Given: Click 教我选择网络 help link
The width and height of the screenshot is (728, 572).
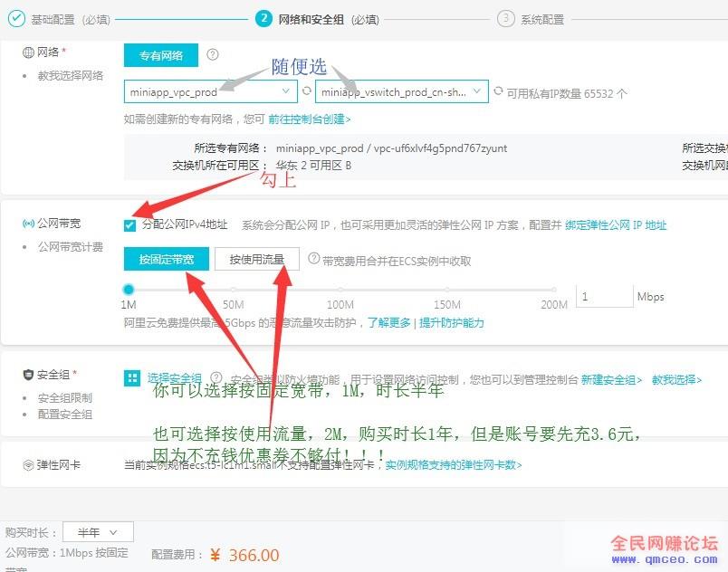Looking at the screenshot, I should 71,76.
